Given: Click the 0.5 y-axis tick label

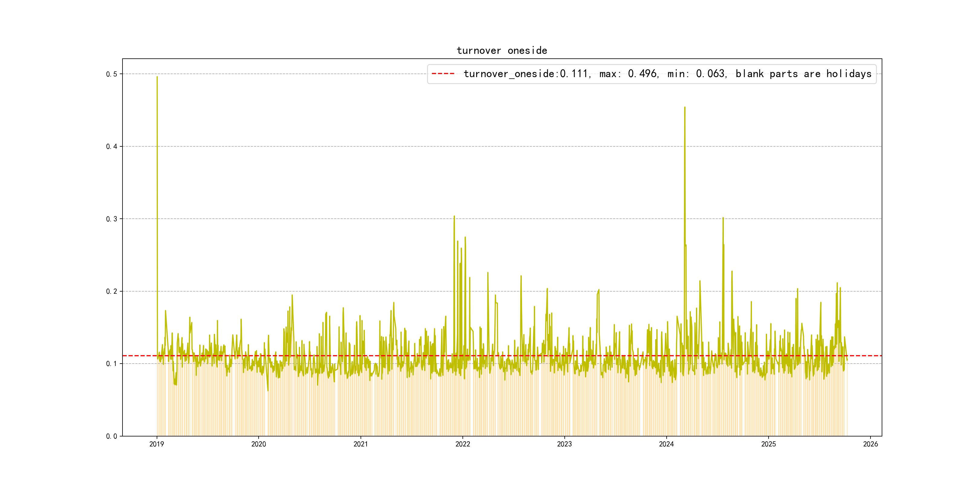Looking at the screenshot, I should click(112, 74).
